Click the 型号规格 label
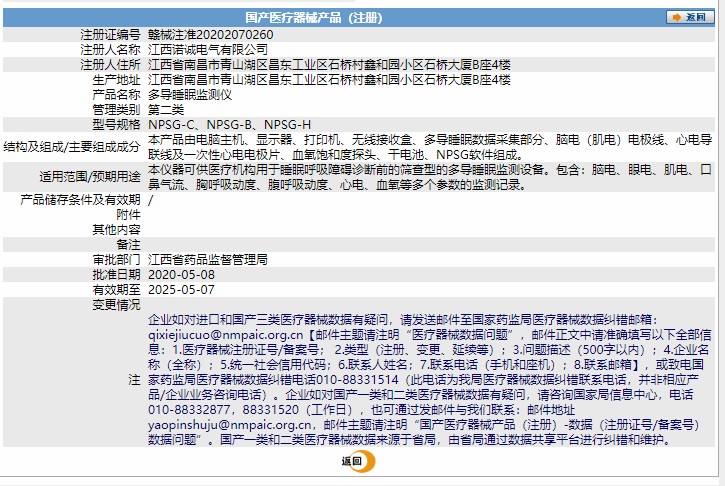Screen dimensions: 725x486 click(116, 125)
